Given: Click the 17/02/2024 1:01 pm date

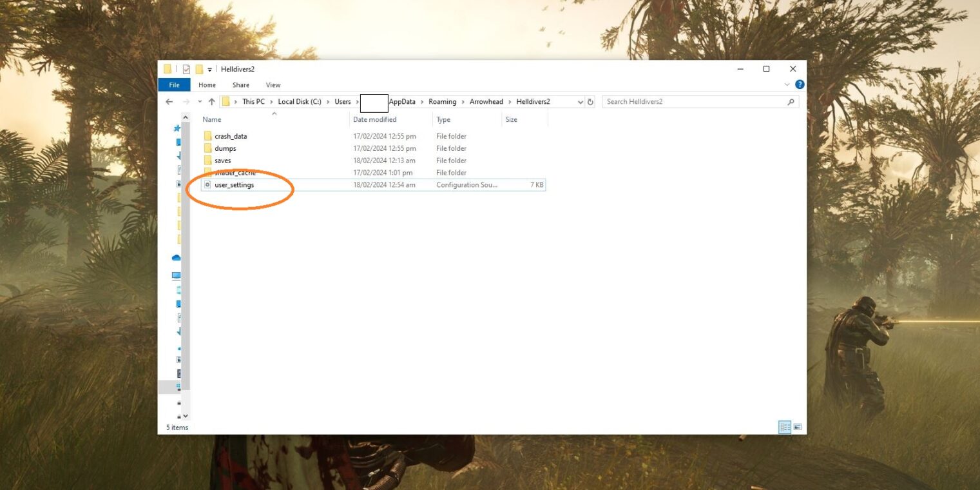Looking at the screenshot, I should pos(383,173).
